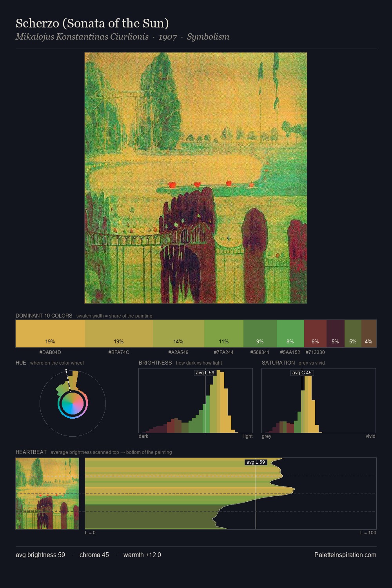
Task: Click artist name Mikalojus Konstantinas Ciurlionis
Action: tap(82, 37)
